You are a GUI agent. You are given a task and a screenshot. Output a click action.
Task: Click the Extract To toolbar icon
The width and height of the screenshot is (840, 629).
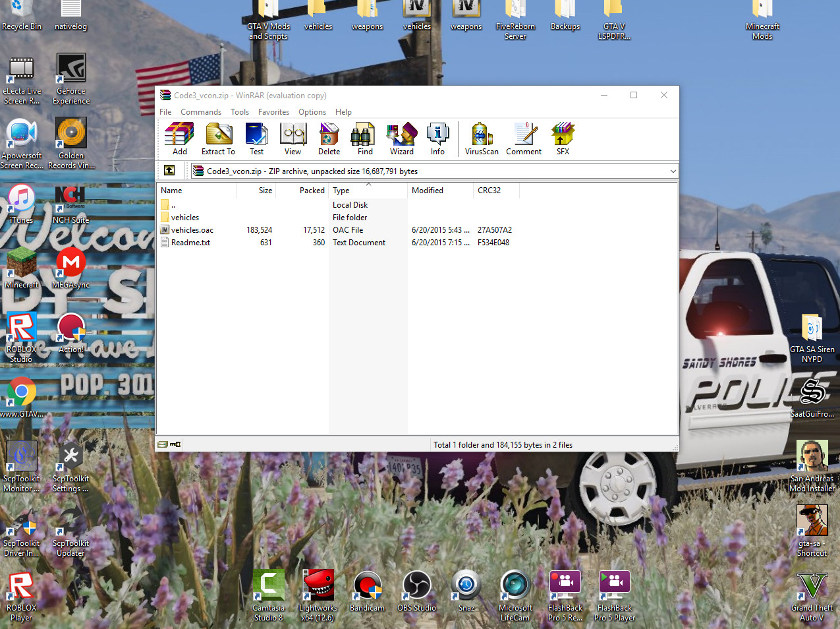pos(218,138)
